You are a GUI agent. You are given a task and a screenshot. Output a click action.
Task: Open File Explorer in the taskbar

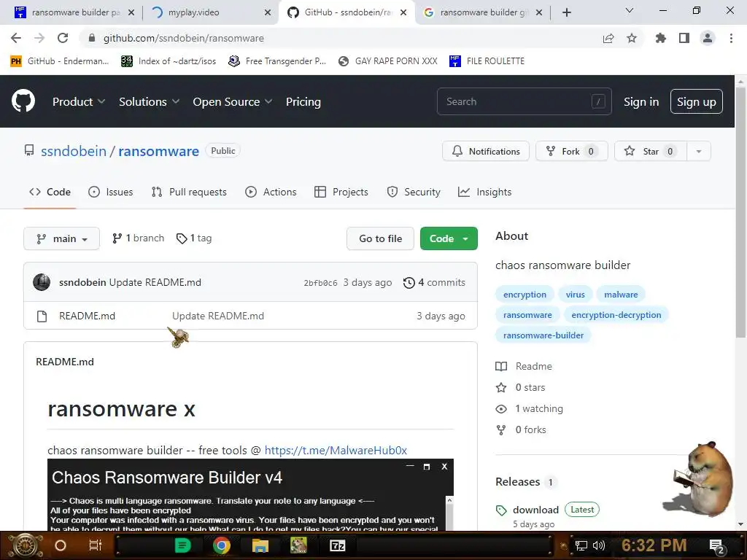(x=260, y=545)
